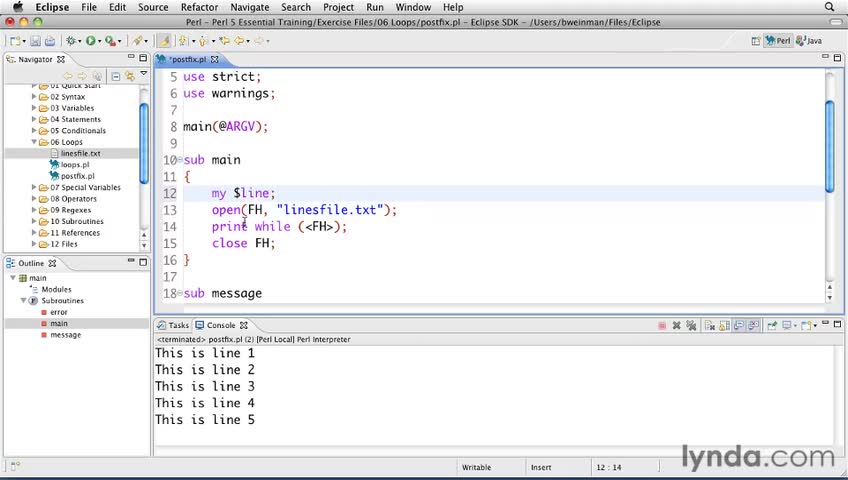Expand the 02 Syntax folder
The image size is (848, 480).
[34, 97]
